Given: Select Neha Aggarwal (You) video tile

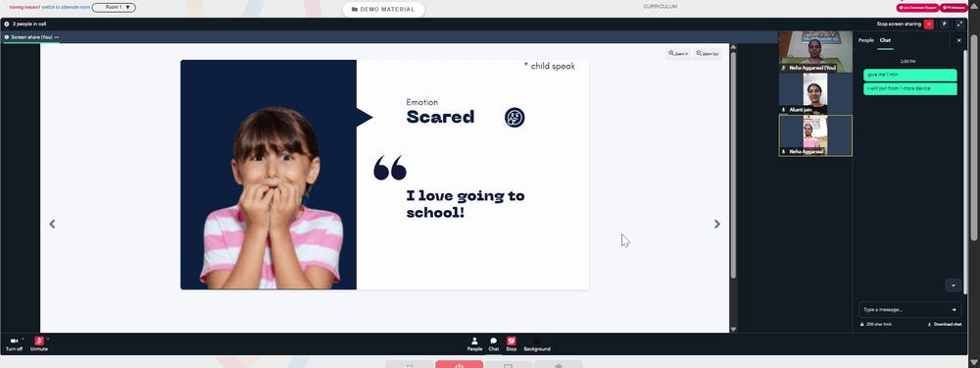Looking at the screenshot, I should coord(815,51).
